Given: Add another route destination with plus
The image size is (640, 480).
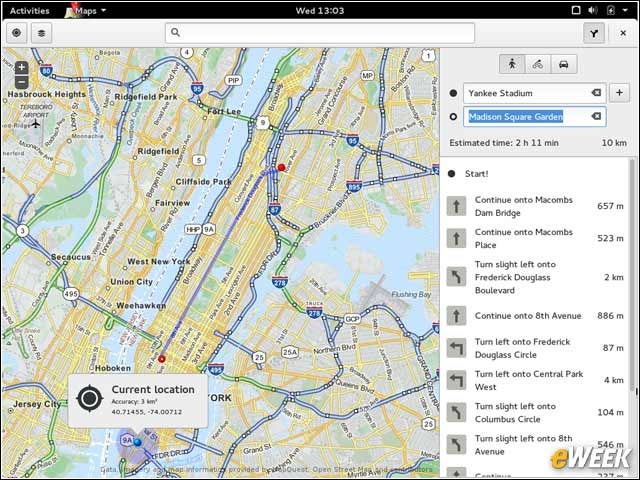Looking at the screenshot, I should (x=619, y=93).
